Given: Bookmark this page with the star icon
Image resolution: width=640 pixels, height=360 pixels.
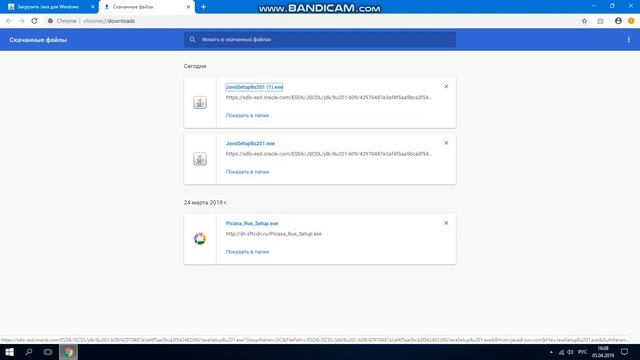Looking at the screenshot, I should tap(584, 21).
